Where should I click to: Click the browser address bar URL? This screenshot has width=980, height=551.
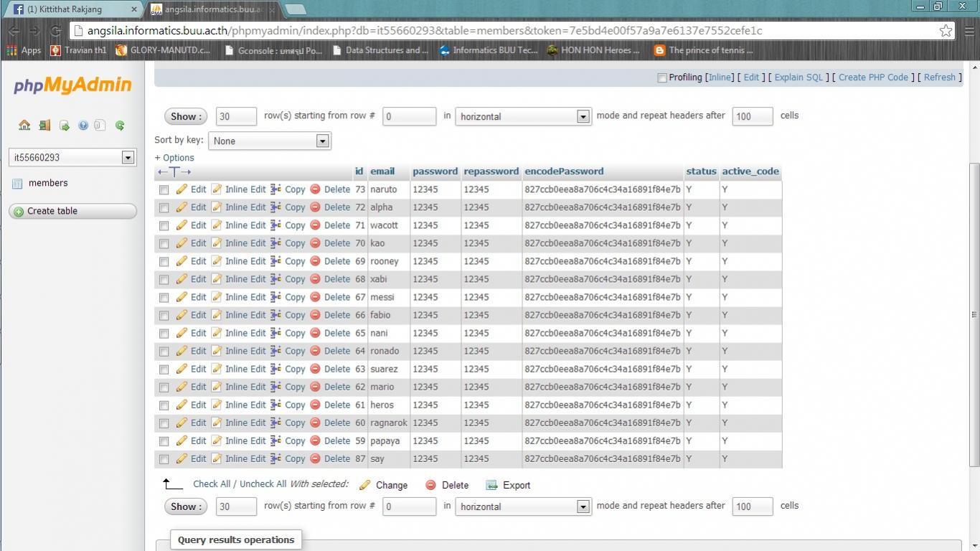pyautogui.click(x=425, y=31)
